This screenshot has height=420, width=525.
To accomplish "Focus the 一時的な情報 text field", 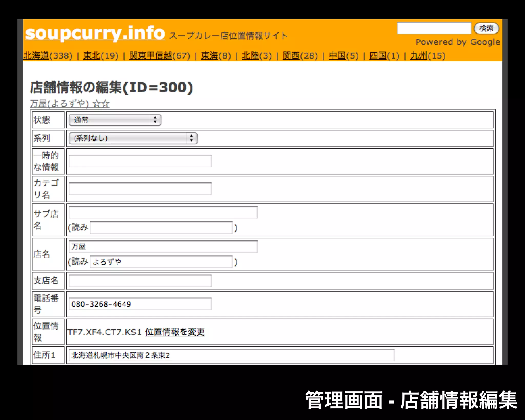I will (x=140, y=161).
